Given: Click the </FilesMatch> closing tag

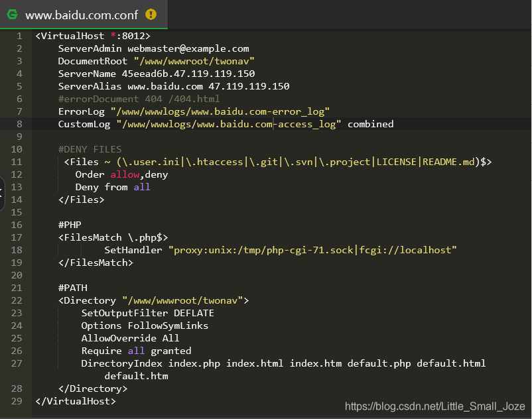Looking at the screenshot, I should [96, 263].
